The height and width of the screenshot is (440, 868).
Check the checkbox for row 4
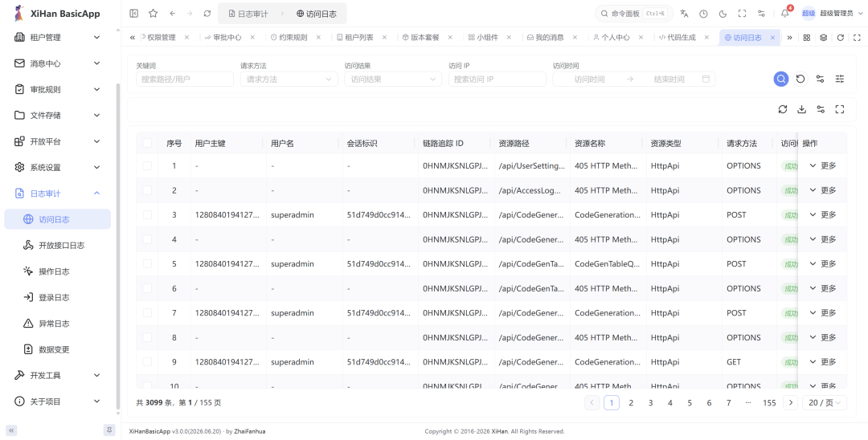tap(147, 239)
